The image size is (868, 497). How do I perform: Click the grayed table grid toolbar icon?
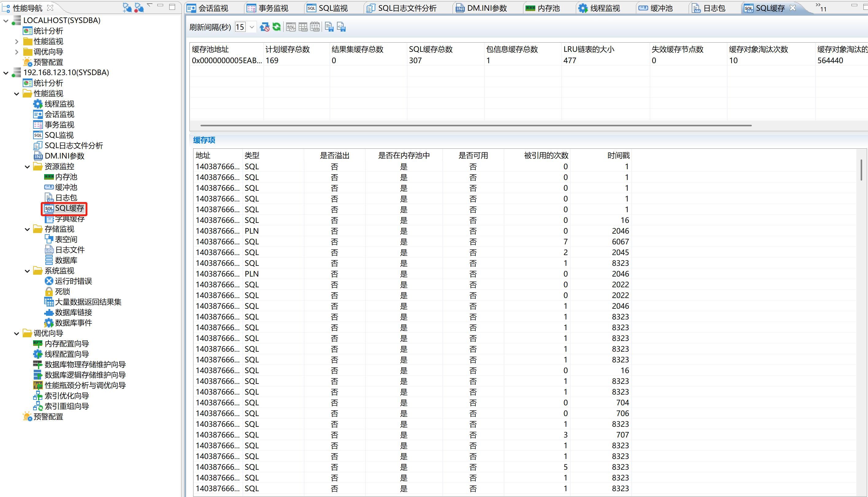click(x=303, y=27)
